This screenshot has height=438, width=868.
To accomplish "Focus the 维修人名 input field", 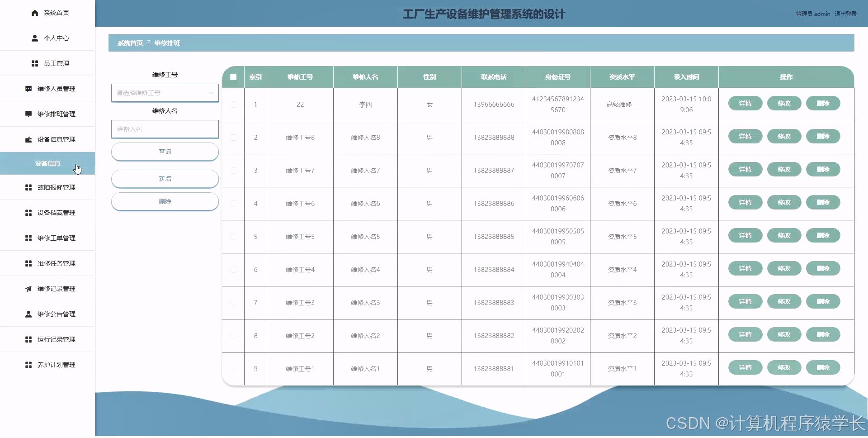I will [x=165, y=129].
